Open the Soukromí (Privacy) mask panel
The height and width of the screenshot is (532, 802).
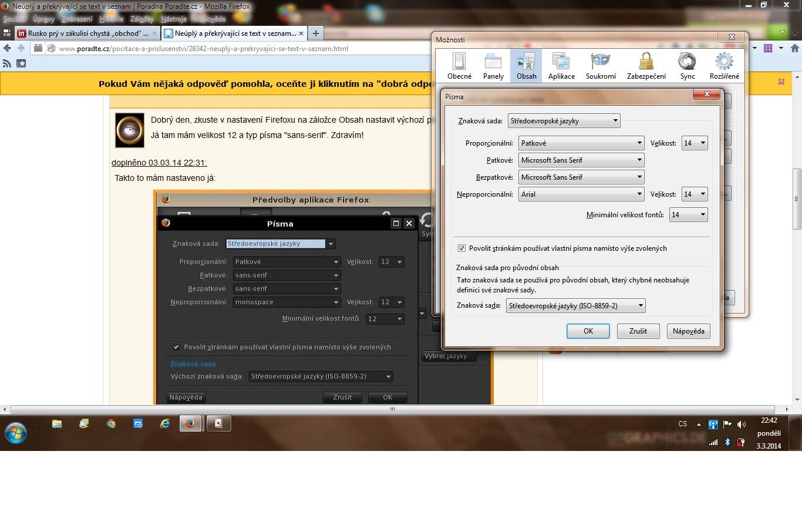pos(601,66)
